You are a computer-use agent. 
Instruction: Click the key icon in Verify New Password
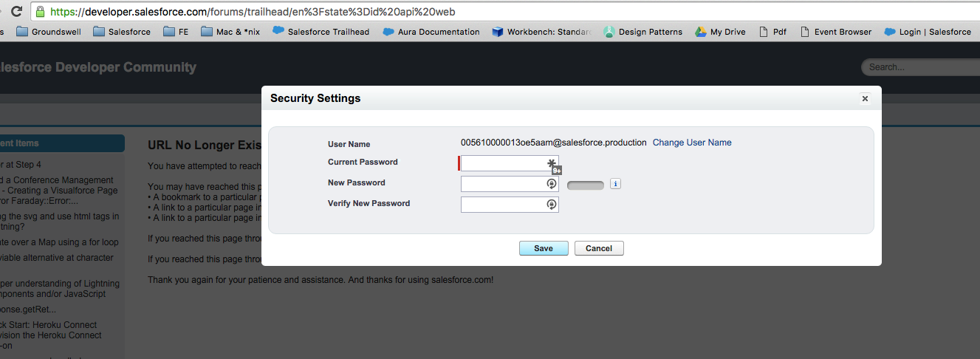(x=551, y=205)
